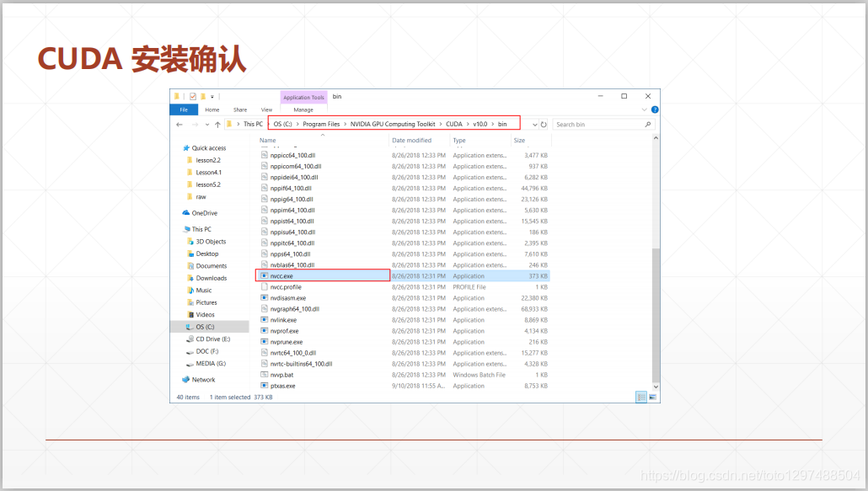Switch to Details view icon in status bar

coord(641,397)
